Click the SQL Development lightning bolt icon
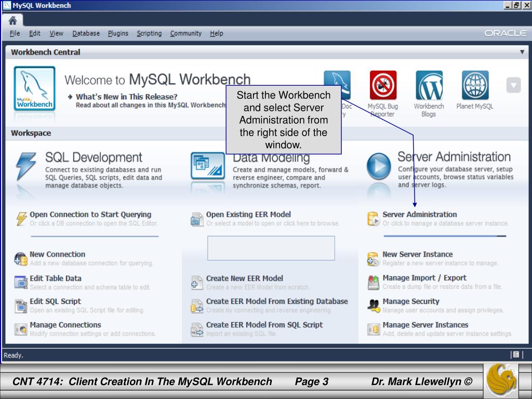Viewport: 532px width, 399px height. point(26,166)
